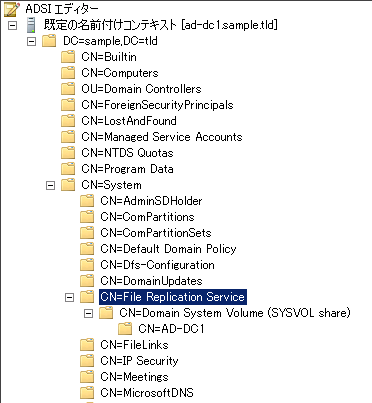Select CN=ForeignSecurityPrincipals container
This screenshot has width=372, height=403.
157,105
